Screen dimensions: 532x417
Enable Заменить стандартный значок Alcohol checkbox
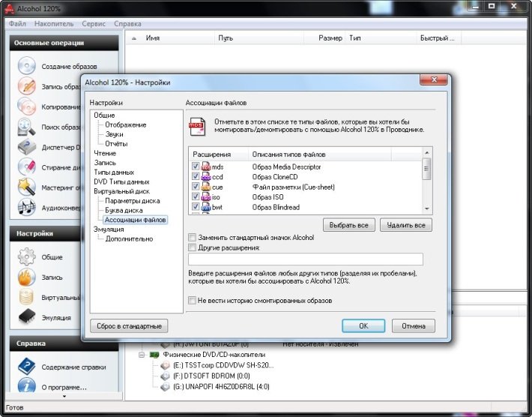(x=193, y=238)
